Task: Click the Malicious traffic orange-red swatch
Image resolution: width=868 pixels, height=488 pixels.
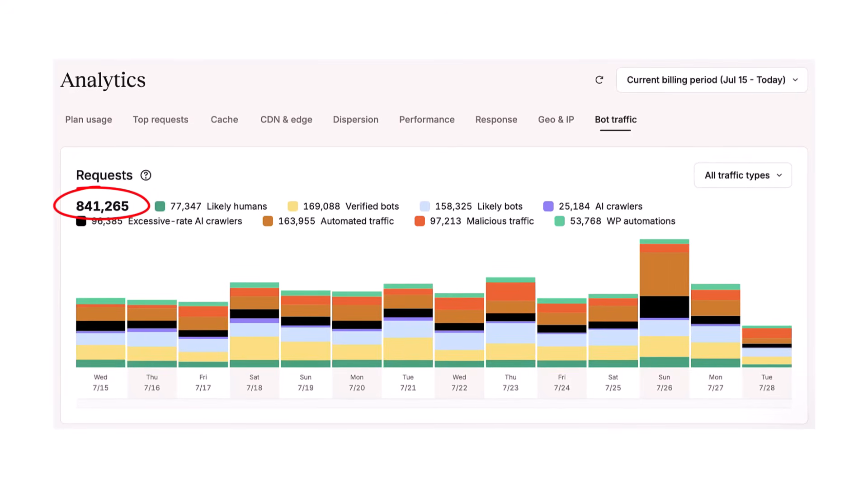Action: [x=420, y=221]
